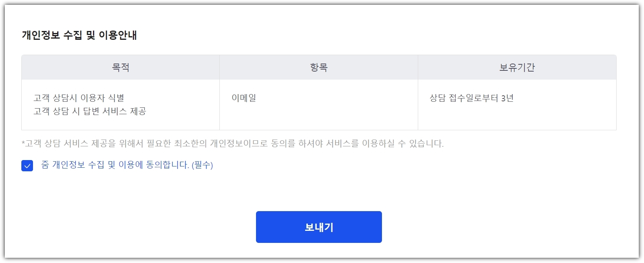
Task: Click the white checkmark inside the blue checkbox
Action: click(27, 165)
